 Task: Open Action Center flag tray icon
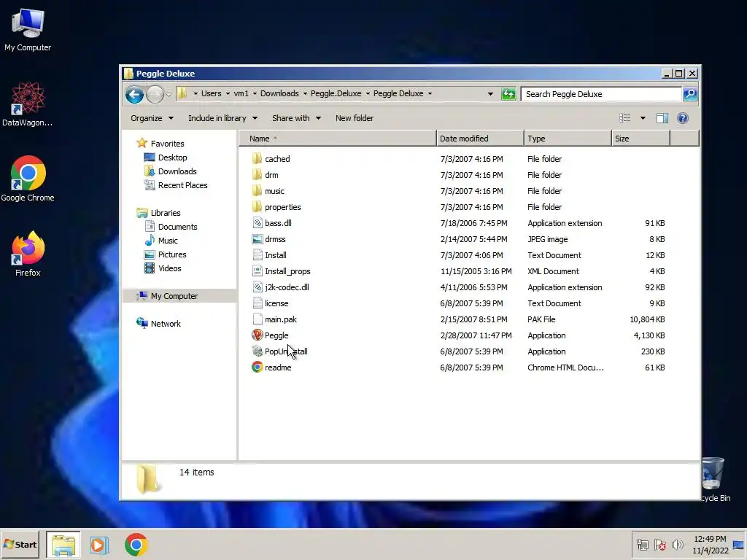tap(659, 545)
